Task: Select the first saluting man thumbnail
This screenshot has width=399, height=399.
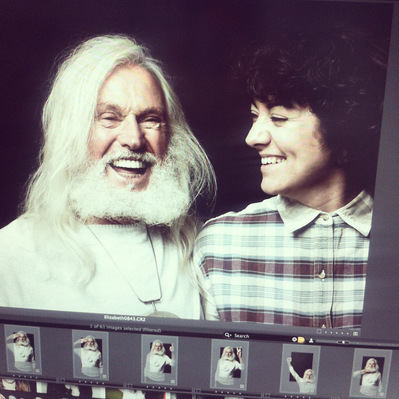Action: 22,350
